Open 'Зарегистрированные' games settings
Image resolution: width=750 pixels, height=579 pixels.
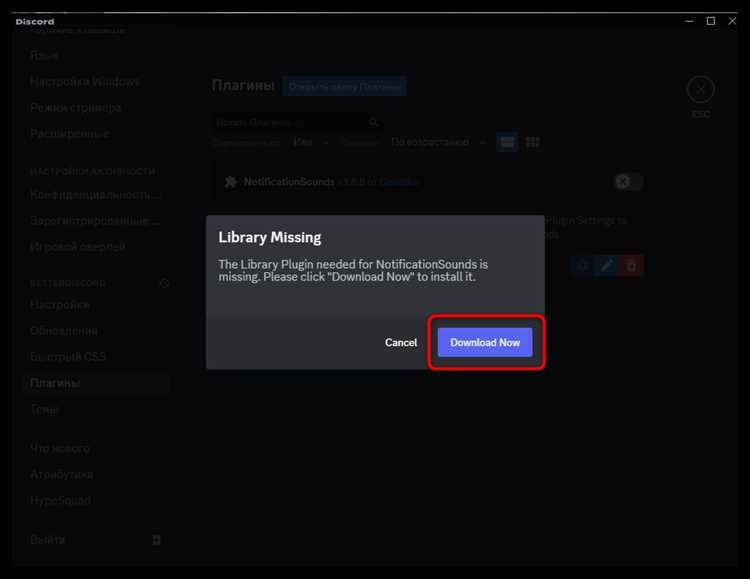[x=96, y=221]
